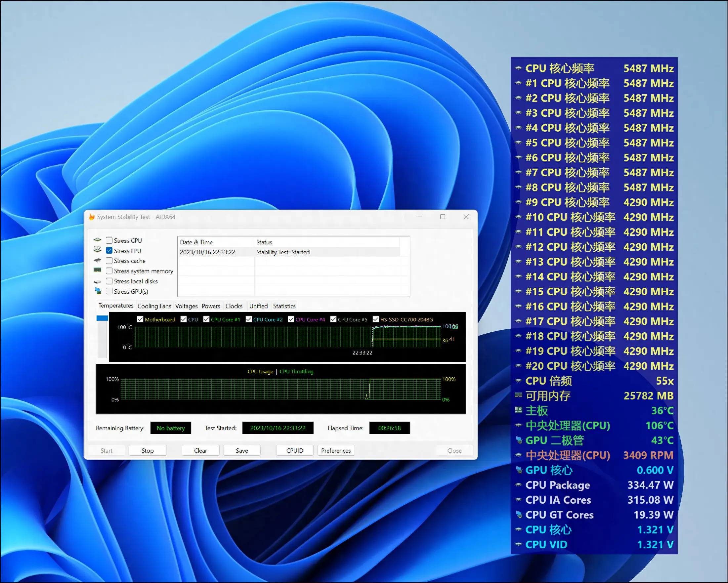Open CPUID information panel
Screen dimensions: 728x583
pos(294,450)
